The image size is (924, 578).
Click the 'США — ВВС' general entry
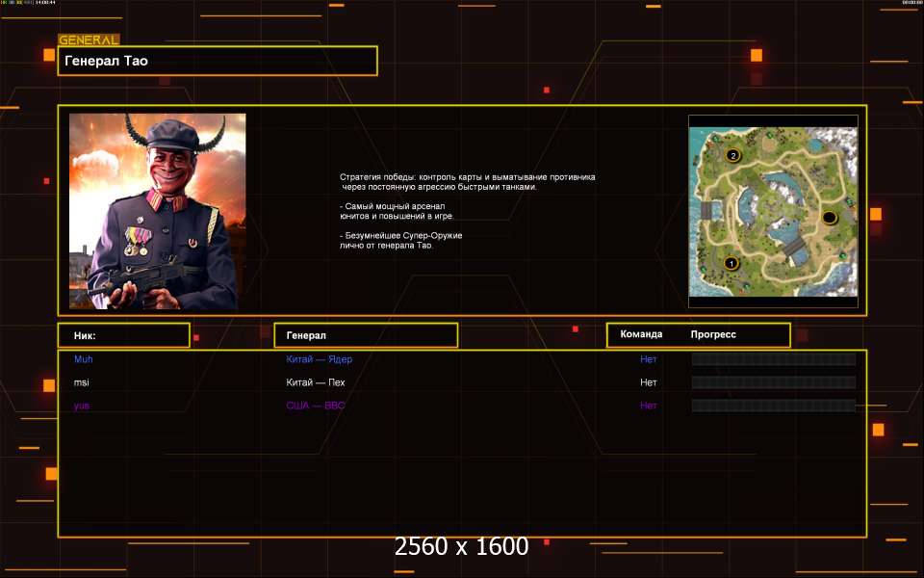click(x=315, y=406)
